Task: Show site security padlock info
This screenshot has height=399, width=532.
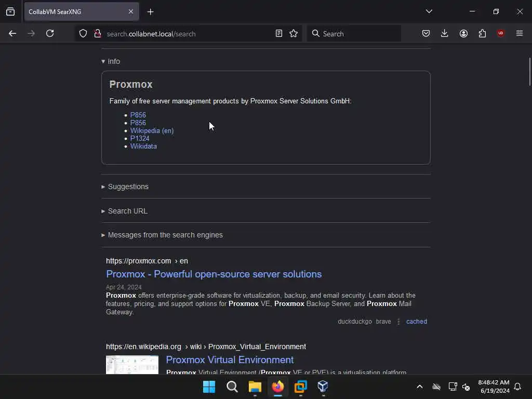Action: 98,33
